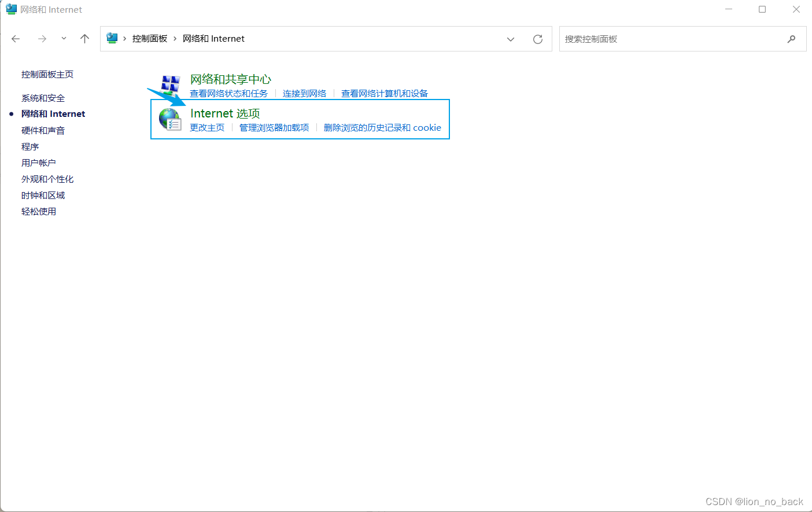This screenshot has height=512, width=812.
Task: Click the 网络和共享中心 icon
Action: [170, 85]
